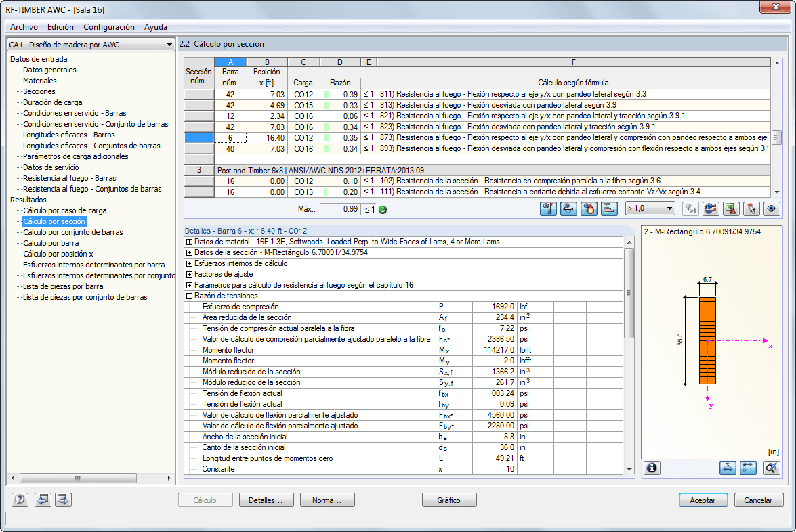Open the cross-section info button
This screenshot has height=532, width=796.
pyautogui.click(x=652, y=468)
